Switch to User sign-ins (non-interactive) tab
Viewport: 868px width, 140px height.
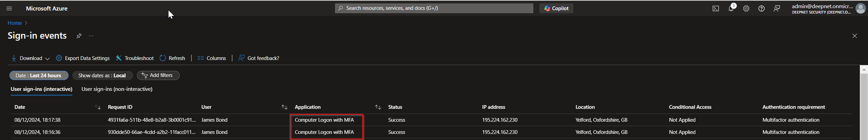coord(117,89)
